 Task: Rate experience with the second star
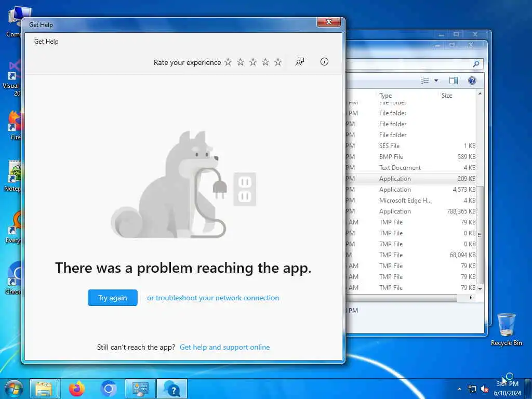point(241,62)
